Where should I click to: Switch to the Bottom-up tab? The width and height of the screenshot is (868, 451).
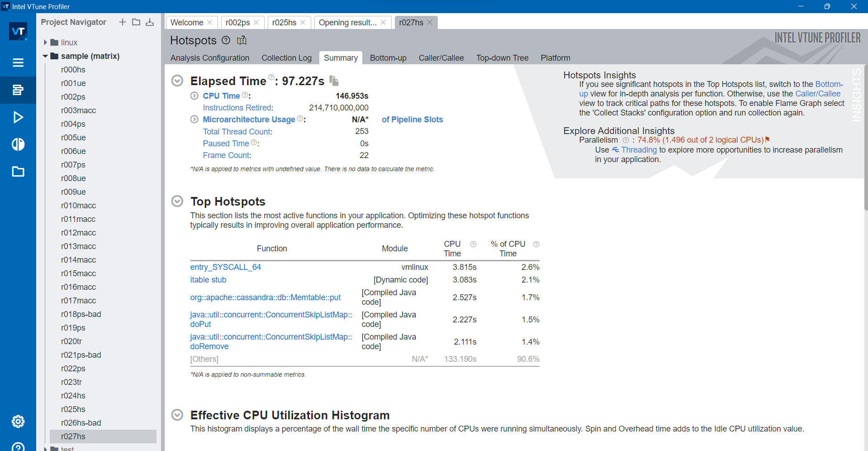click(x=388, y=58)
